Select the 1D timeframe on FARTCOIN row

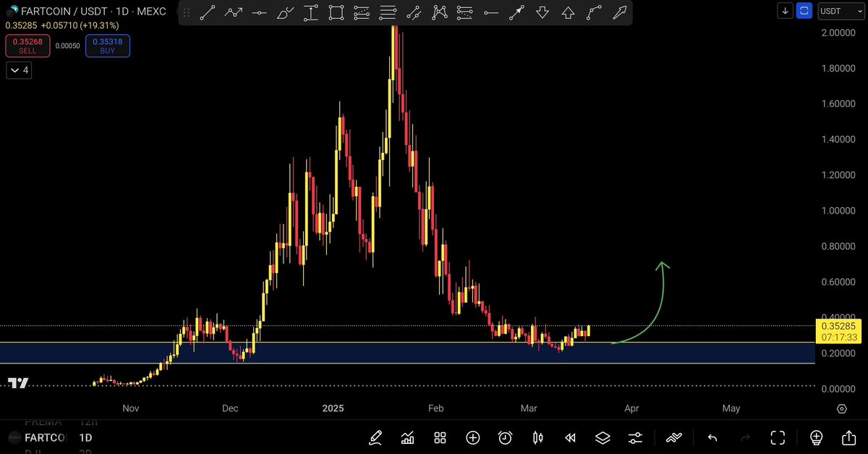pos(85,437)
